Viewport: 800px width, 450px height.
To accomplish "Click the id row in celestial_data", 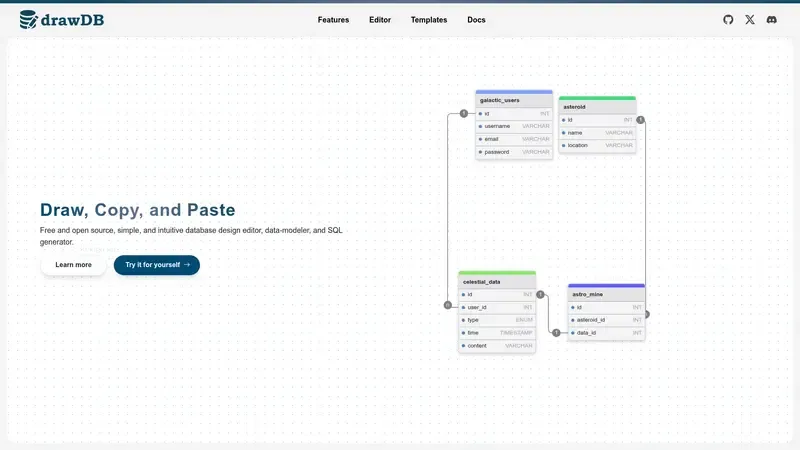I will [497, 294].
